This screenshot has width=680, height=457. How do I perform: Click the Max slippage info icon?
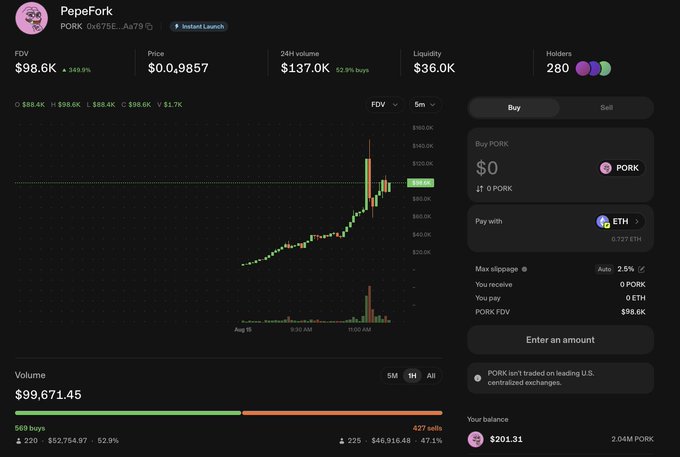click(524, 269)
